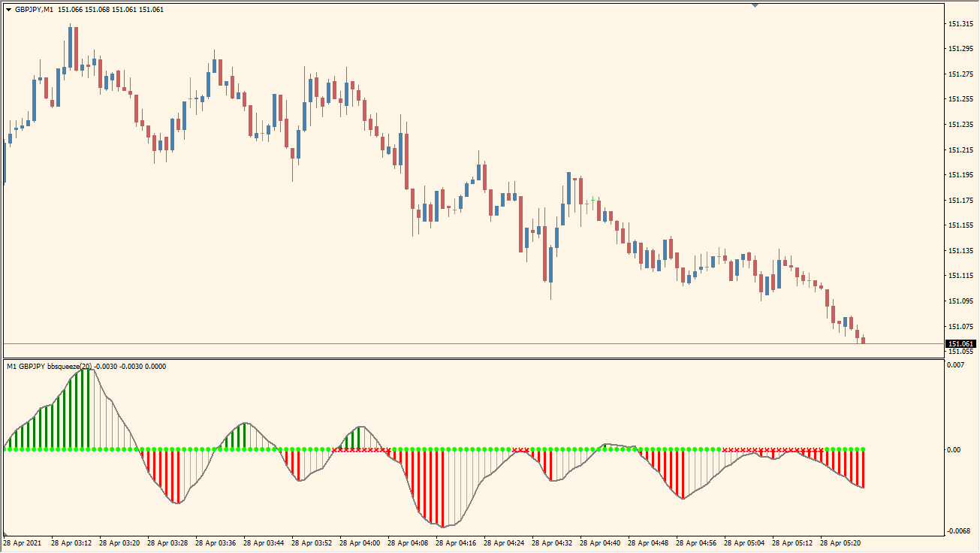
Task: Click the 0.0000 indicator value
Action: [x=155, y=367]
